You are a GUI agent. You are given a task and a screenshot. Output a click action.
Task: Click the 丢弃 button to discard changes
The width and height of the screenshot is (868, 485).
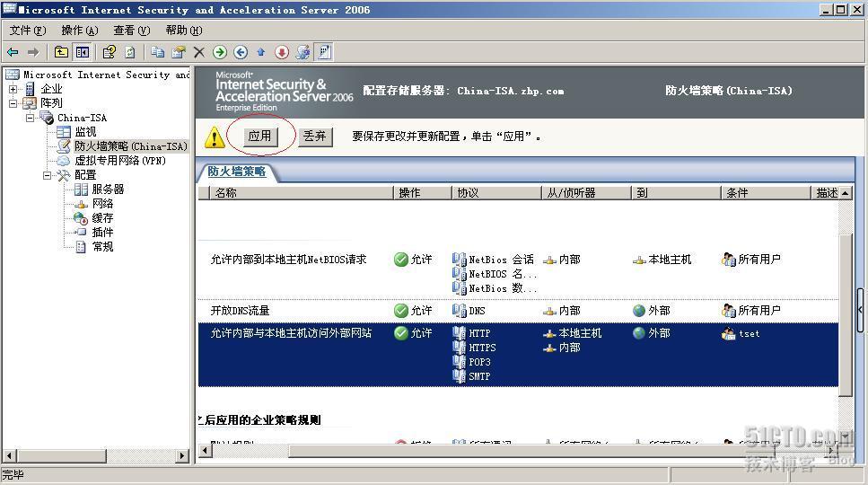315,137
